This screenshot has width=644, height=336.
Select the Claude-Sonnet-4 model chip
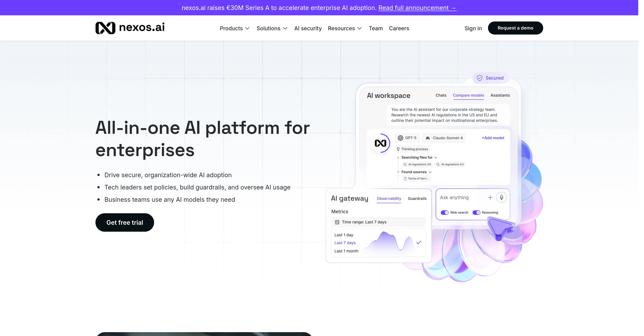point(444,138)
